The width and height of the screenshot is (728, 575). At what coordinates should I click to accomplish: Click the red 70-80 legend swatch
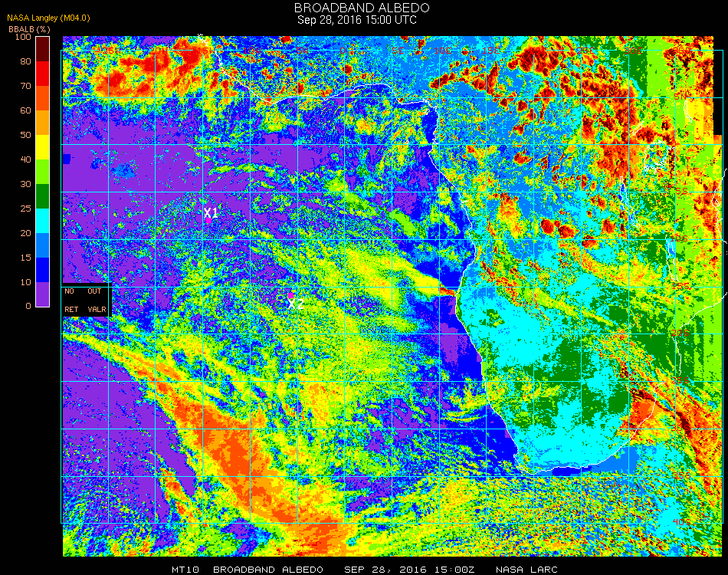click(x=43, y=74)
